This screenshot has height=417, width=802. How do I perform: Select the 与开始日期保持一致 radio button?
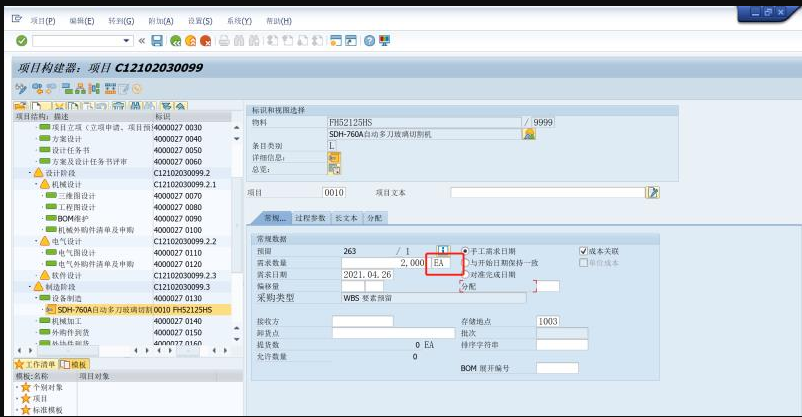(x=466, y=262)
